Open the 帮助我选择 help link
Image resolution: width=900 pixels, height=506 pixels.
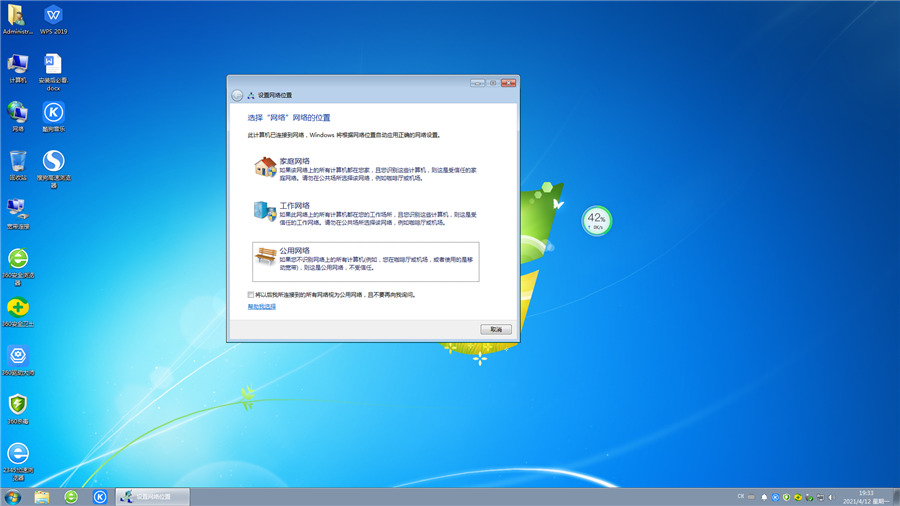262,307
